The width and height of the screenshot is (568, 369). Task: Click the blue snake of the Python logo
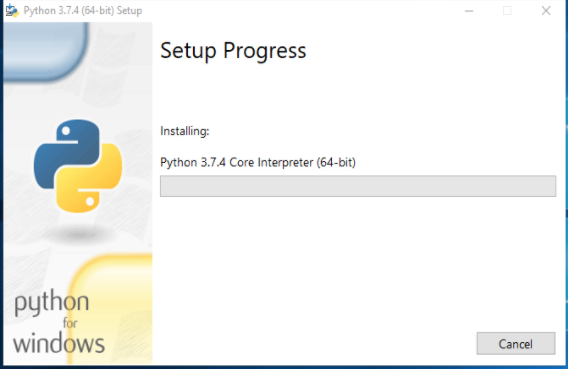pos(67,154)
